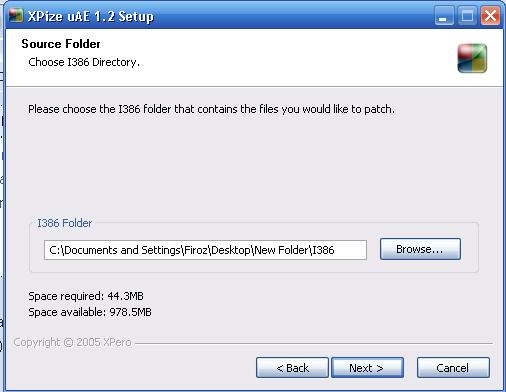Click the XPize uAE 1.2 Setup title text
The height and width of the screenshot is (392, 506).
(91, 16)
